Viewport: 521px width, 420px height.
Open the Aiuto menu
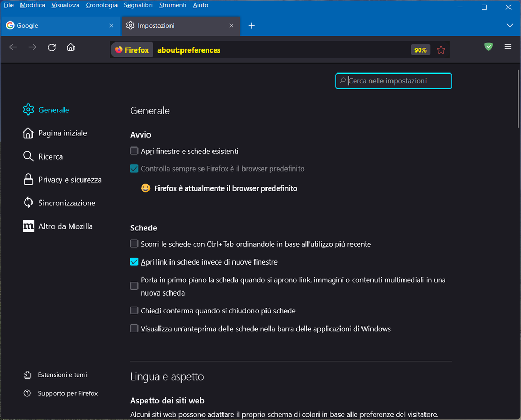pos(200,5)
